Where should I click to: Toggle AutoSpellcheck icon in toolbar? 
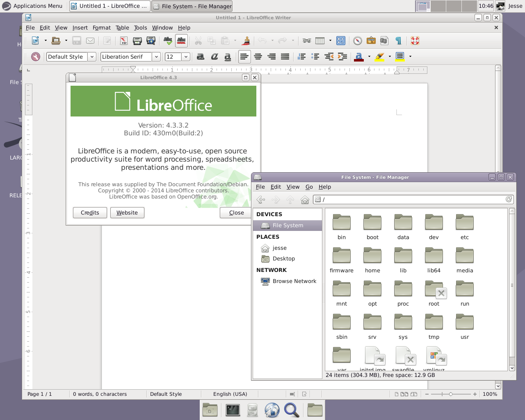coord(181,41)
